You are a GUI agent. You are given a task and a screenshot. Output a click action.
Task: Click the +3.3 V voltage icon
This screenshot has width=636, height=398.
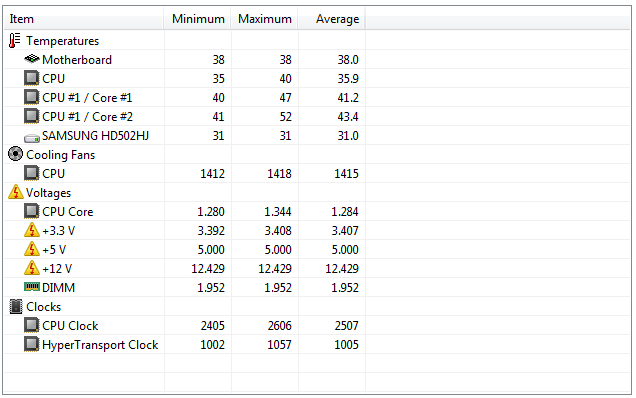click(x=32, y=230)
